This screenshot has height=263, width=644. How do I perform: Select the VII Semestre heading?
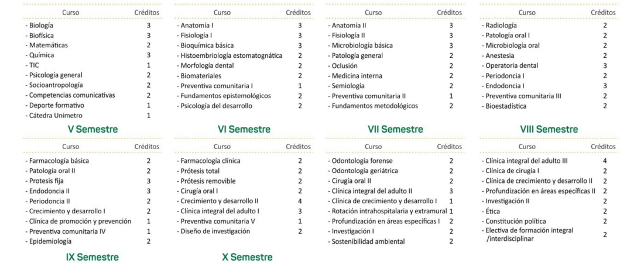pyautogui.click(x=395, y=129)
